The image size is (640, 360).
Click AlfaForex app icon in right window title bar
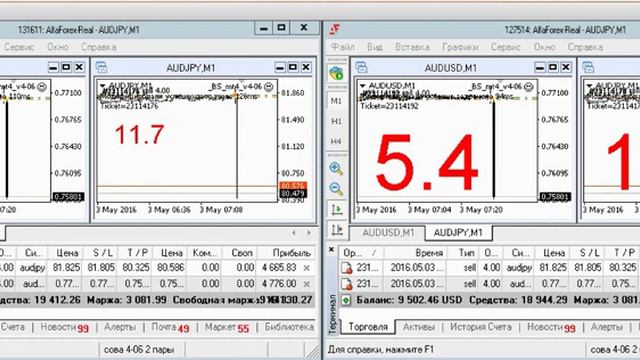(x=335, y=29)
